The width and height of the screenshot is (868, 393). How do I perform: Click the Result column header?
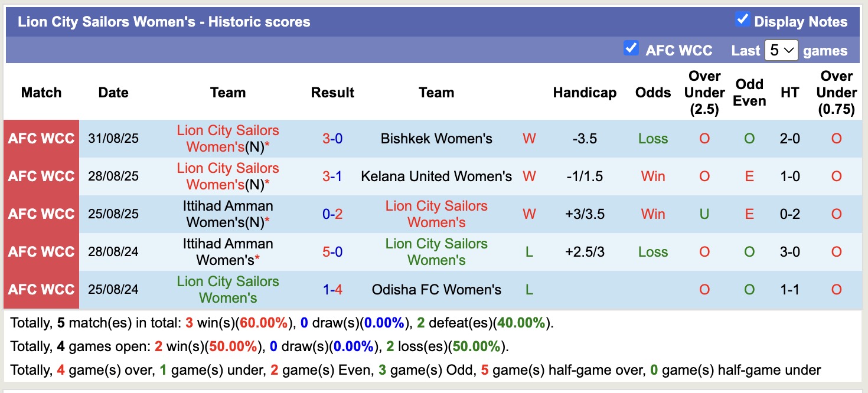click(332, 93)
